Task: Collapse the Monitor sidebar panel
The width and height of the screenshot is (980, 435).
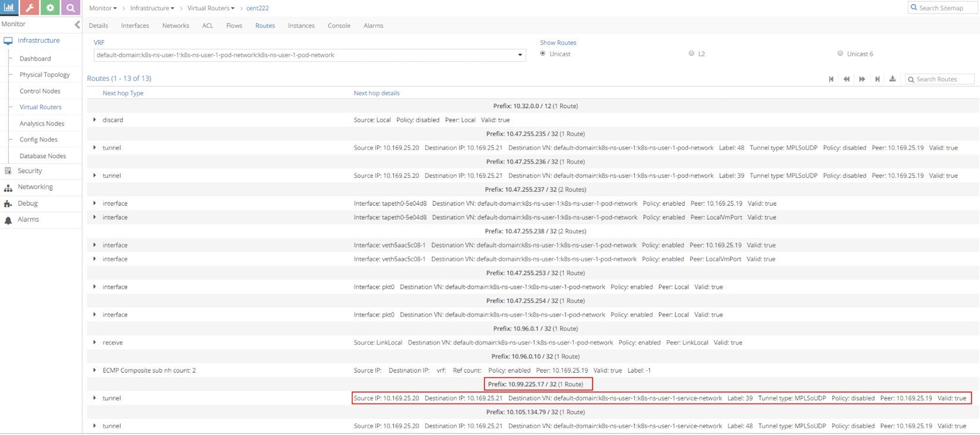Action: point(77,24)
